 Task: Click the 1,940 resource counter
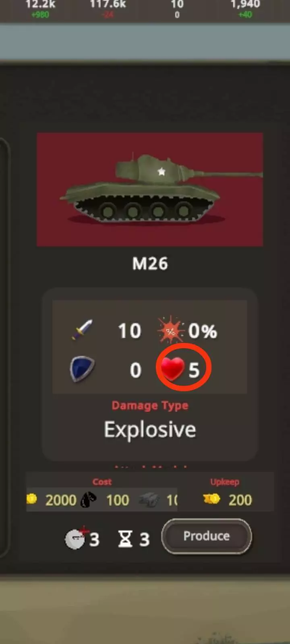[x=245, y=4]
